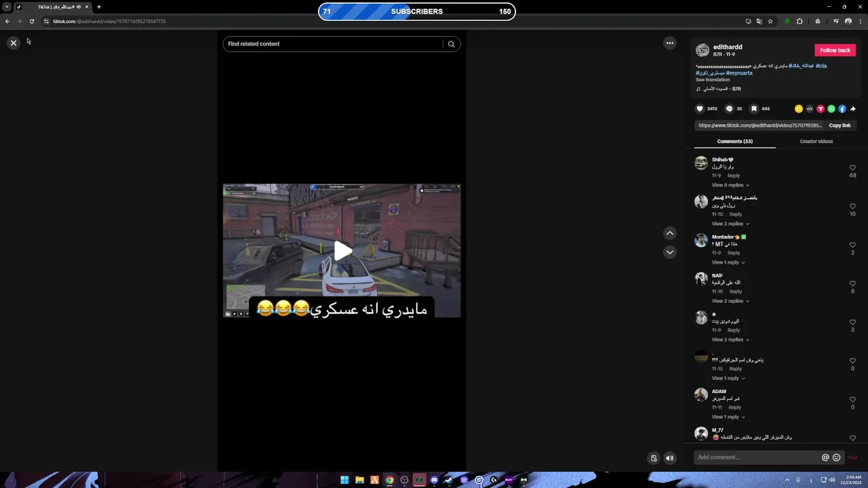The height and width of the screenshot is (488, 868).
Task: Open the tab search dropdown arrow
Action: (x=7, y=7)
